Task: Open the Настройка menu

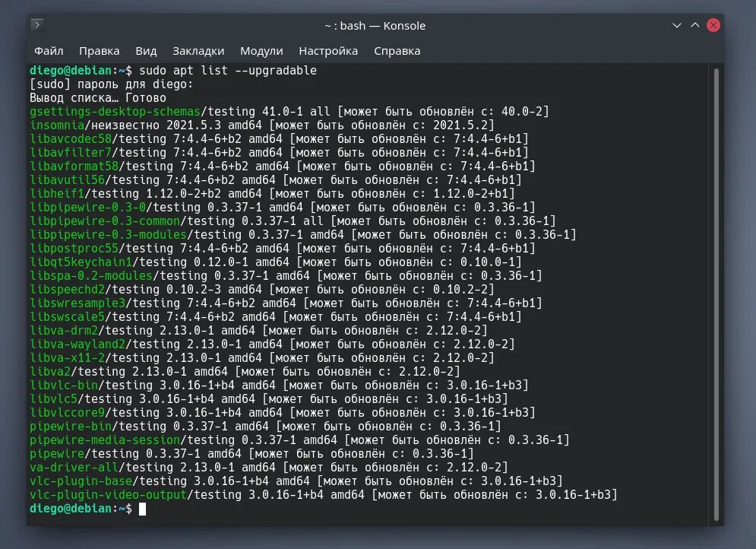Action: 328,51
